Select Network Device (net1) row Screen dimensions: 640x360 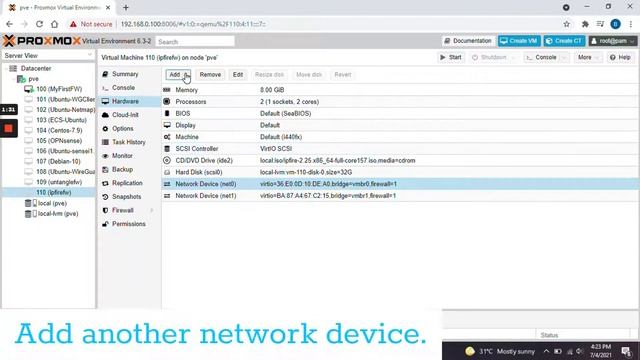click(400, 196)
